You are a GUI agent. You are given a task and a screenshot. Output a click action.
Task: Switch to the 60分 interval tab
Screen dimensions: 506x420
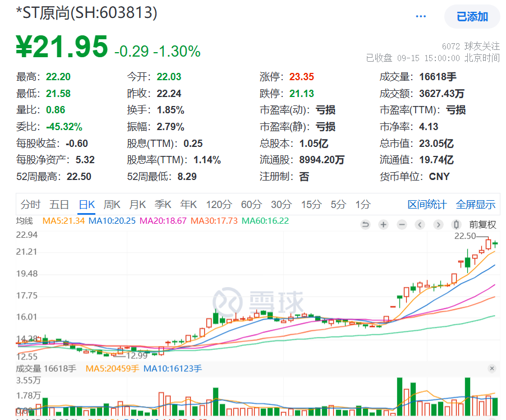[251, 205]
